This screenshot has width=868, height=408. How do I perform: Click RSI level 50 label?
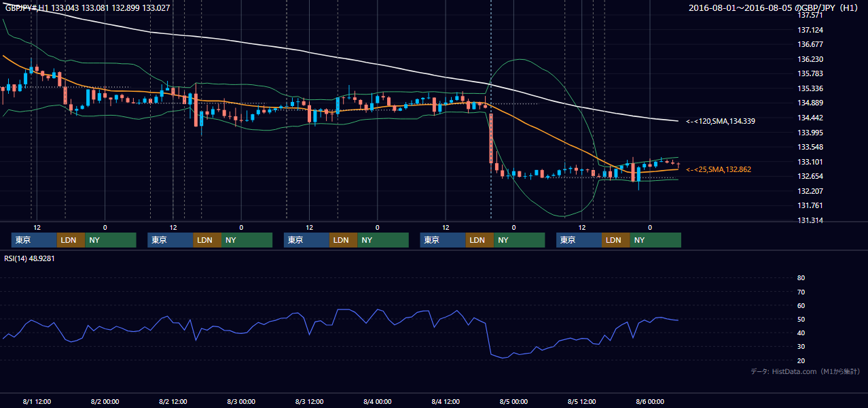pos(801,319)
